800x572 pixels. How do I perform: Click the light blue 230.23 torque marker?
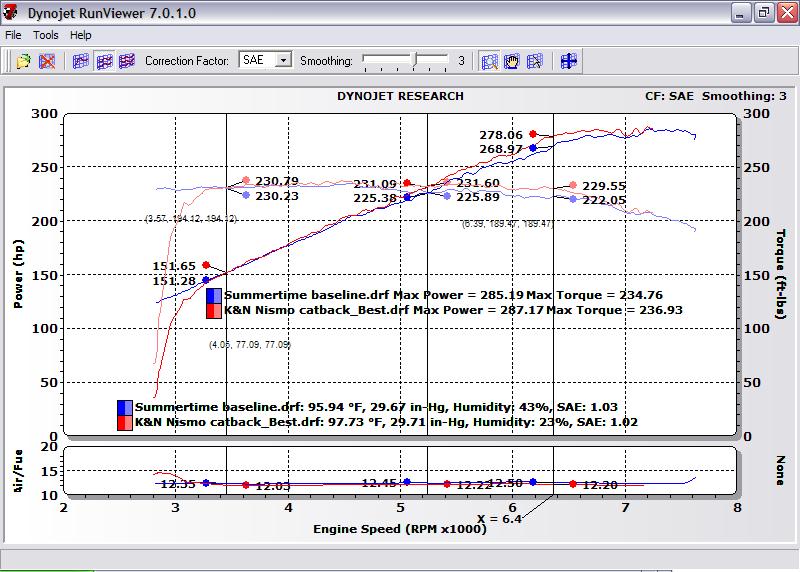point(246,195)
